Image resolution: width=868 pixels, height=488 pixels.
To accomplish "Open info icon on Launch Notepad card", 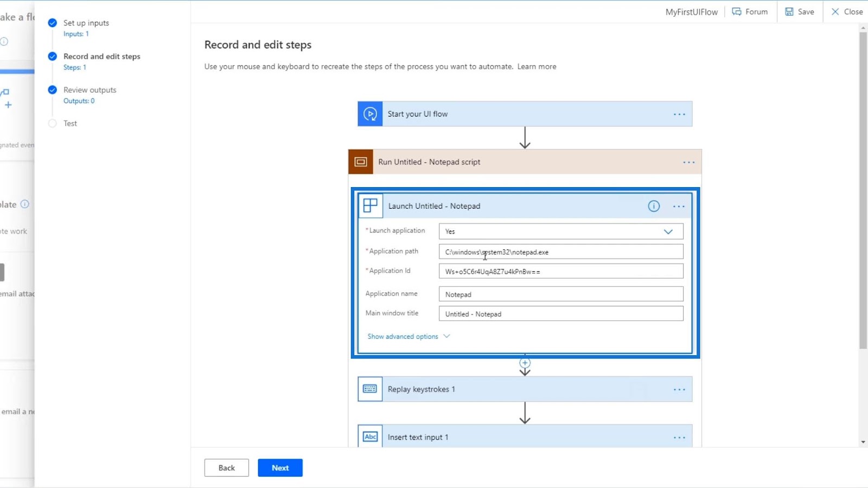I will (654, 206).
